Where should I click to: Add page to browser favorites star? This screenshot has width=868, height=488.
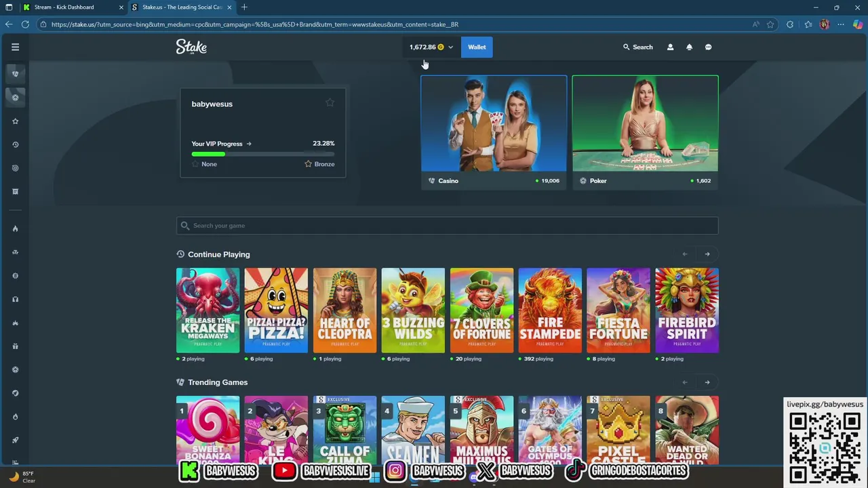click(x=770, y=24)
